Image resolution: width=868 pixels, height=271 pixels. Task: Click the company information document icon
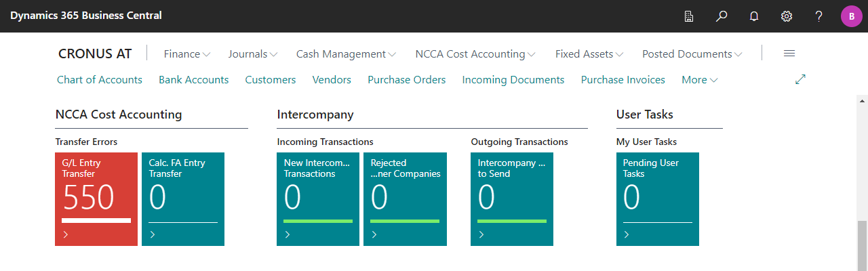[689, 16]
